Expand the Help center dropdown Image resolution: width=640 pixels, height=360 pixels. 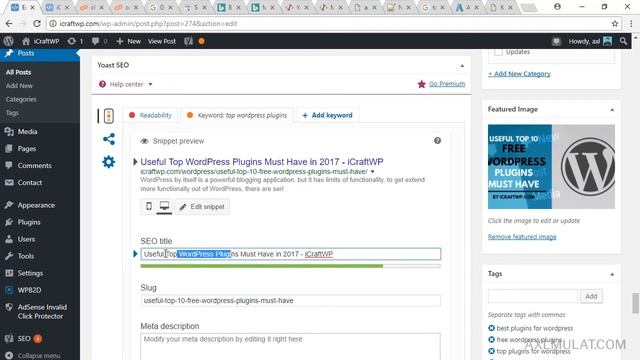point(126,84)
